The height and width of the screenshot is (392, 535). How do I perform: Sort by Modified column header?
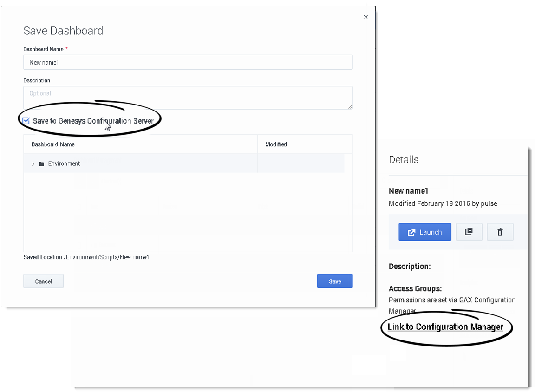pos(276,144)
